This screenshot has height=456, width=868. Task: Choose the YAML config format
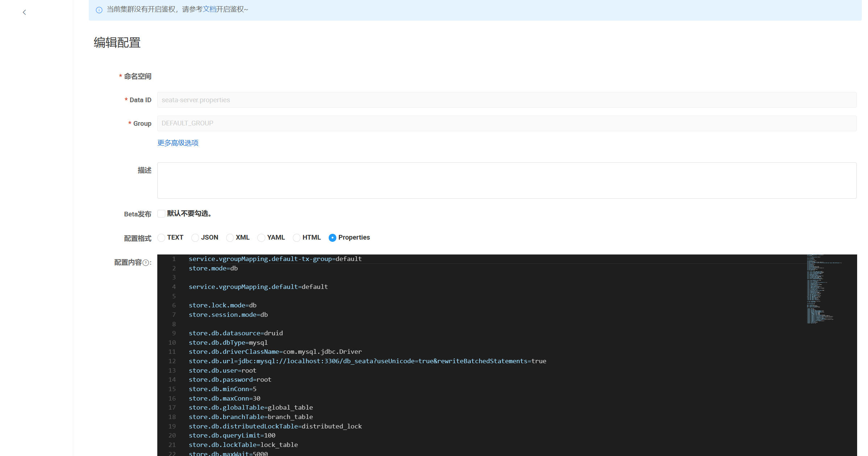(261, 238)
